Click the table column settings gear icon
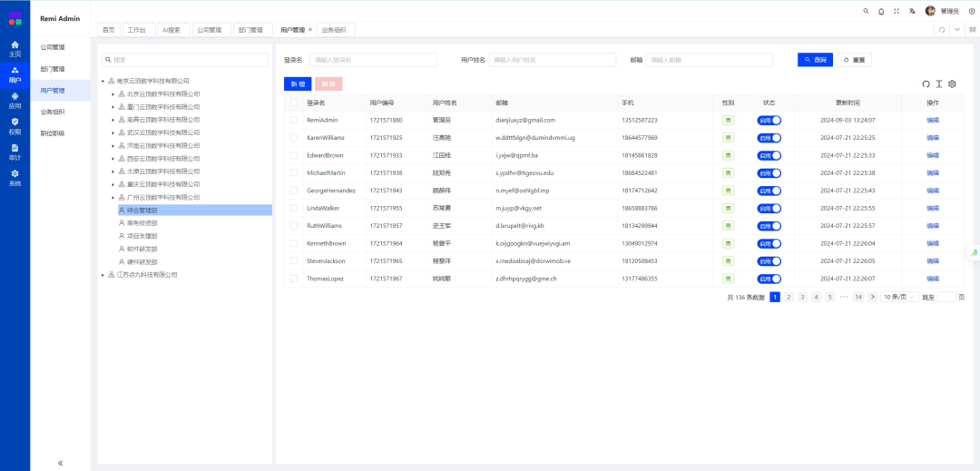980x471 pixels. (x=952, y=83)
